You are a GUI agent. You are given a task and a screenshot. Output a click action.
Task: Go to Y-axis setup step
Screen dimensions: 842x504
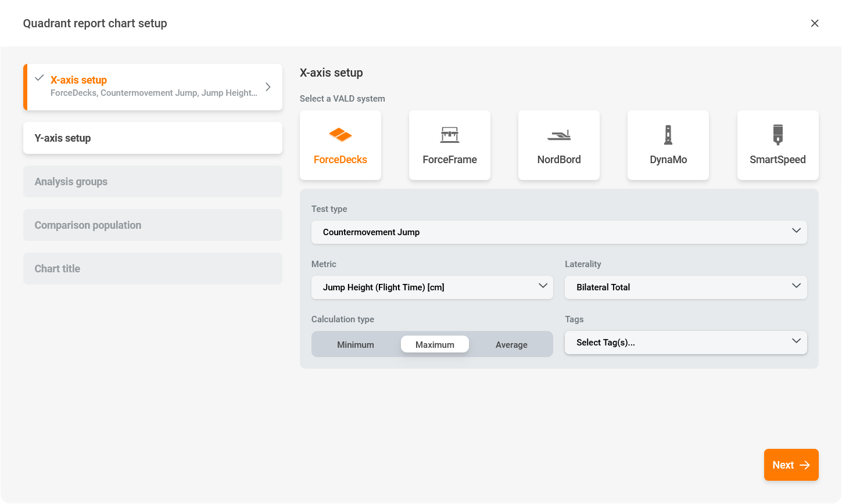point(153,138)
